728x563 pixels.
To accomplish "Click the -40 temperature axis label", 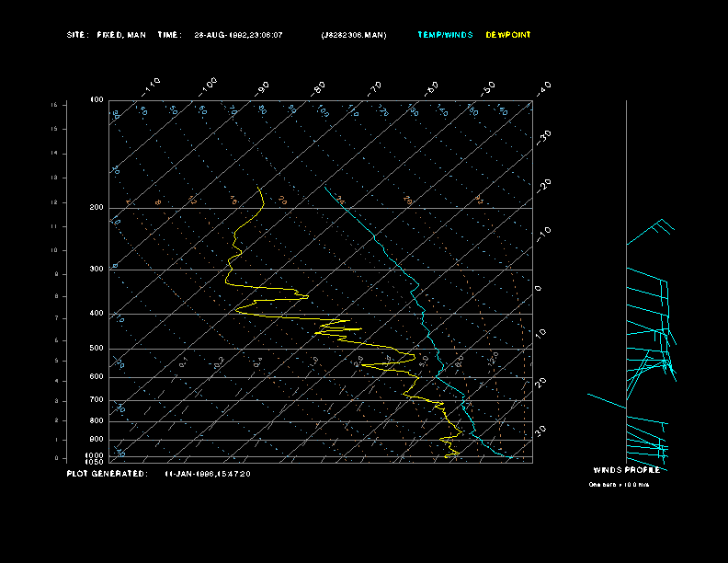I will (x=543, y=87).
